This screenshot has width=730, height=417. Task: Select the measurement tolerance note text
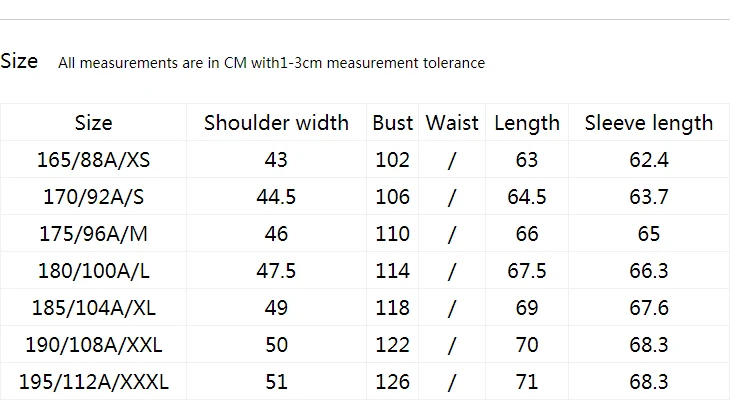tap(271, 63)
